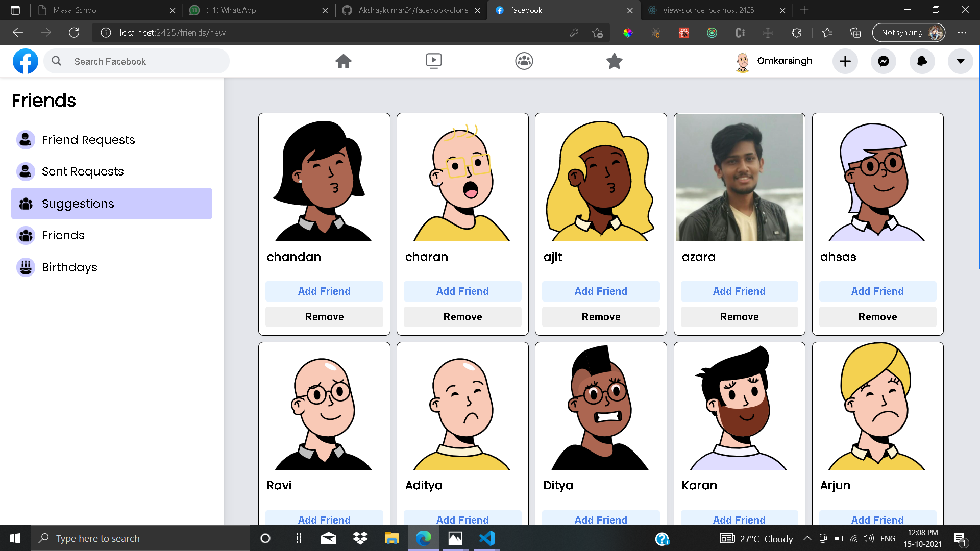Open the Groups icon in navbar

coord(524,61)
